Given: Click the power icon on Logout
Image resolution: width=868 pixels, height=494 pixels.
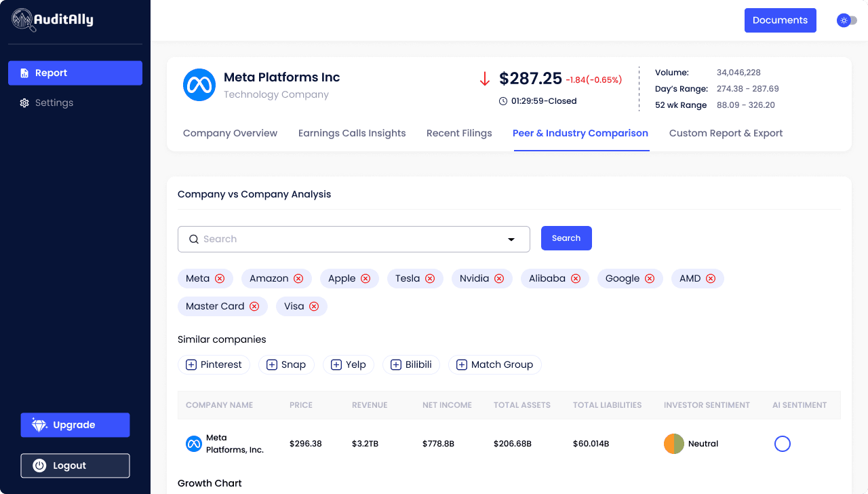Looking at the screenshot, I should 39,465.
